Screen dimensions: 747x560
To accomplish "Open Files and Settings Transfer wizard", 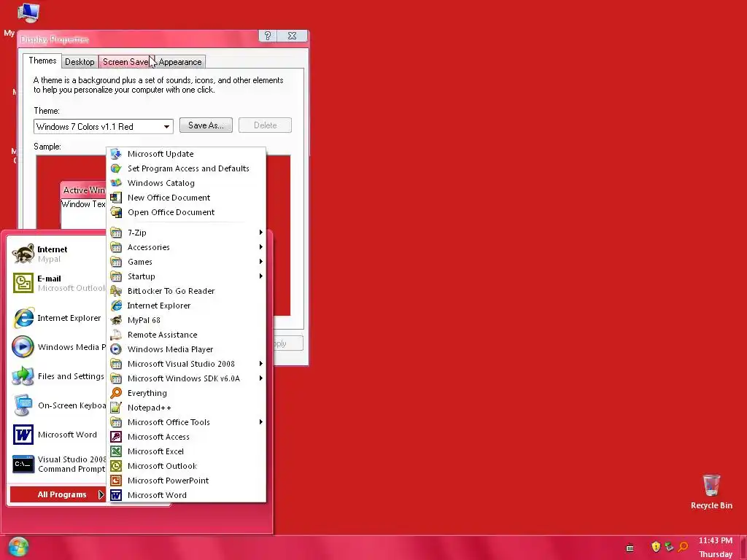I will click(58, 376).
